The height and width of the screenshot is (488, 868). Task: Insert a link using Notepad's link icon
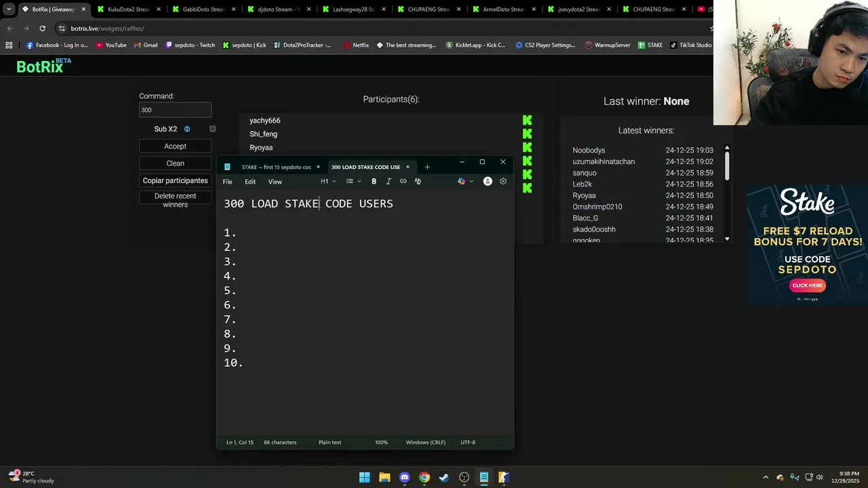[403, 182]
